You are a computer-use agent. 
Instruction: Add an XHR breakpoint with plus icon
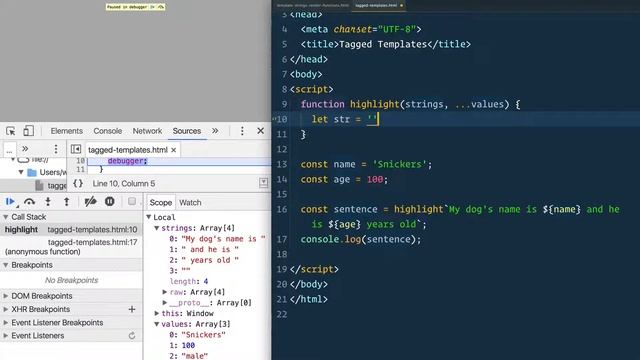click(x=132, y=309)
